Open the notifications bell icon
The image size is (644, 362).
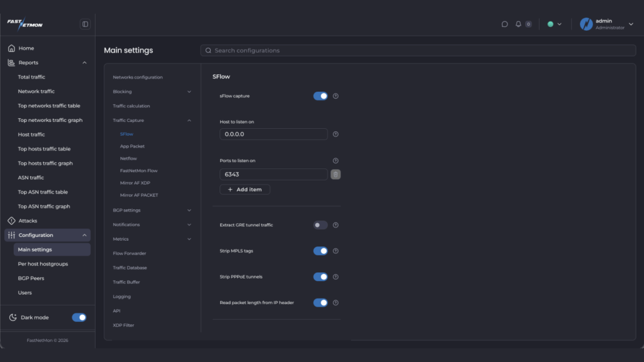pos(518,25)
